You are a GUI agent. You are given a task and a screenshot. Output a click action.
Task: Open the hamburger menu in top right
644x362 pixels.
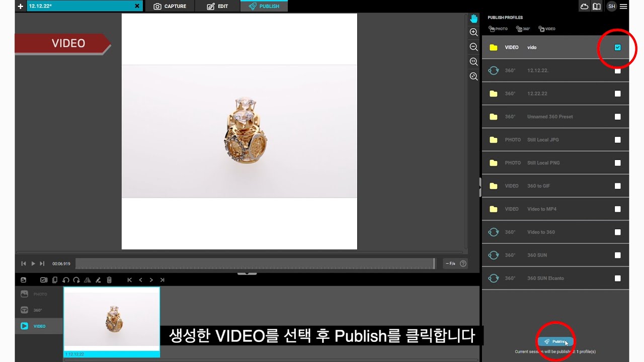pyautogui.click(x=623, y=6)
